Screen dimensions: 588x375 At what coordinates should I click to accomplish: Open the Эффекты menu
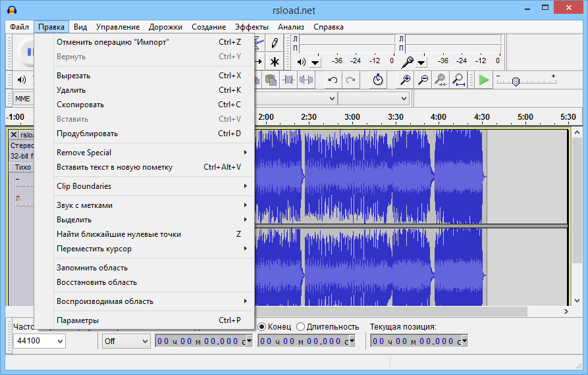(252, 27)
